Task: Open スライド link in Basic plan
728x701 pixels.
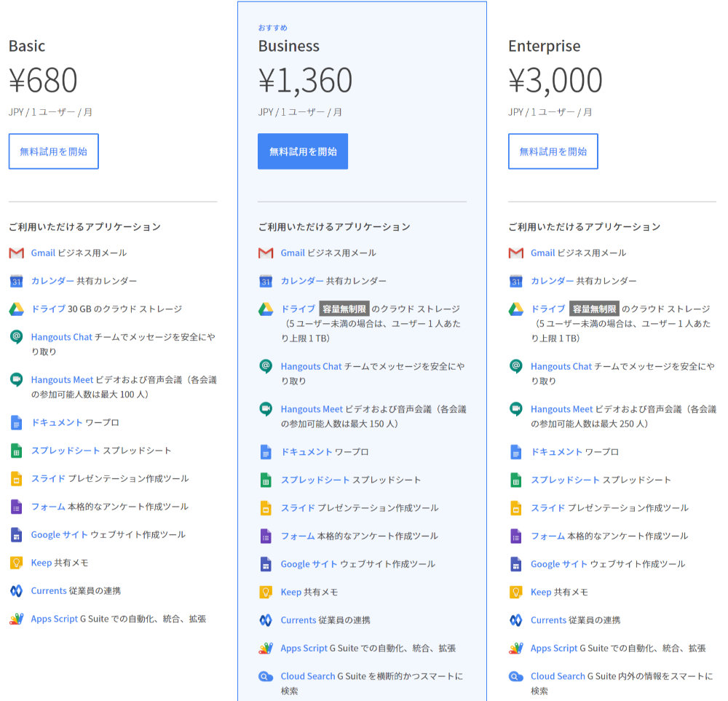Action: click(x=48, y=479)
